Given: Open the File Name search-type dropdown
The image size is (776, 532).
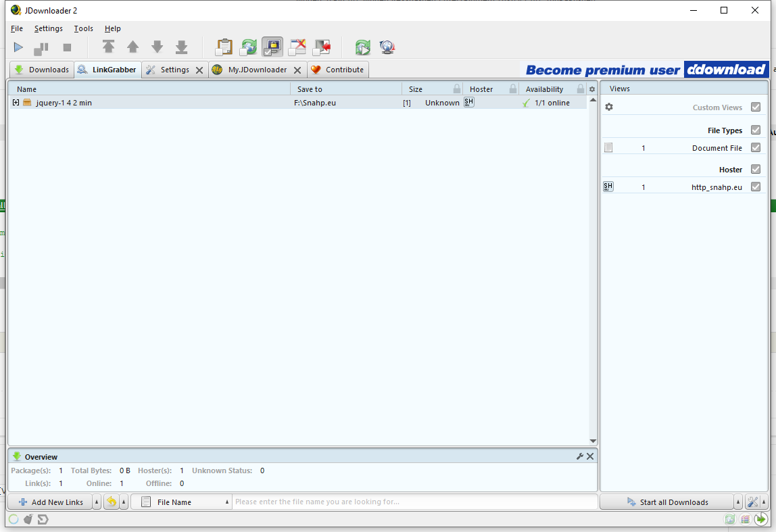Looking at the screenshot, I should (182, 502).
